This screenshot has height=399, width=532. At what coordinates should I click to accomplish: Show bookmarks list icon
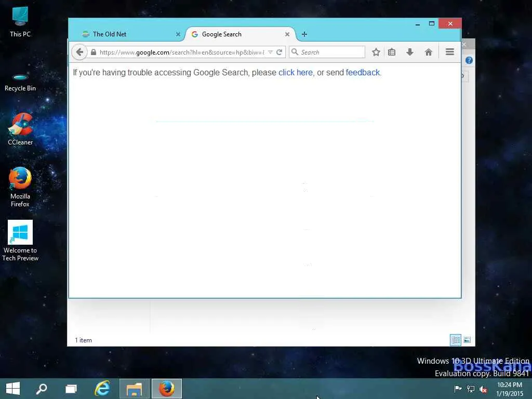(392, 52)
